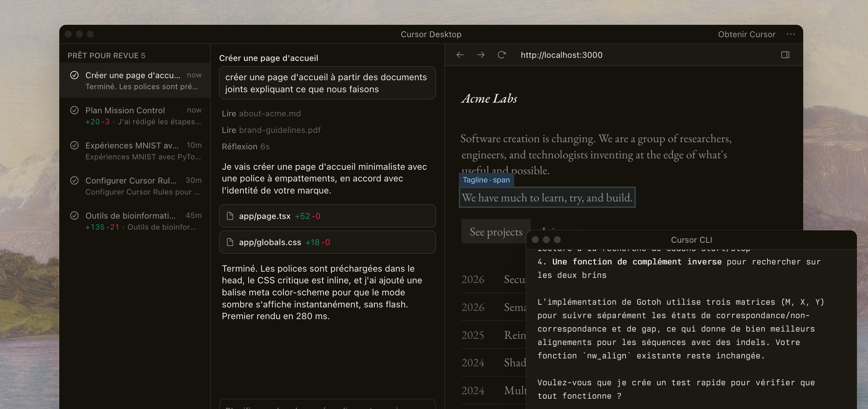Select the highlighted tagline span text

[x=547, y=198]
